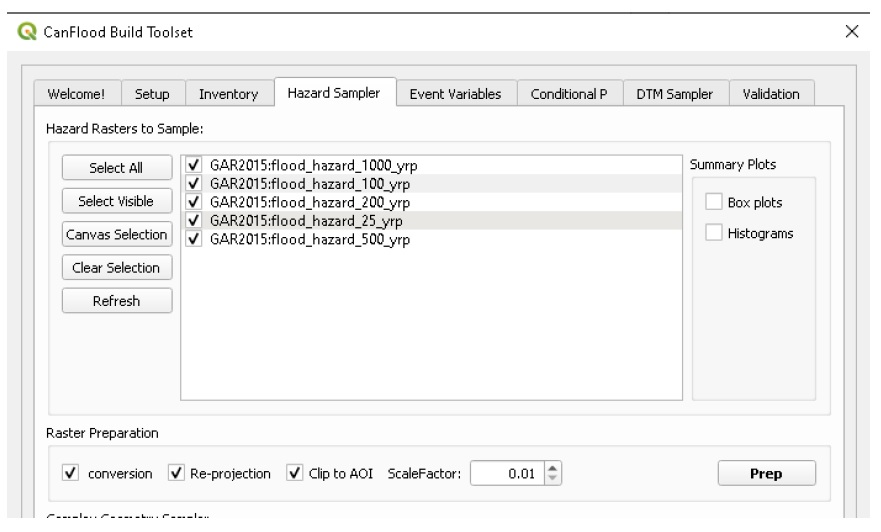Increase ScaleFactor with the up arrow
Image resolution: width=881 pixels, height=532 pixels.
[x=553, y=468]
